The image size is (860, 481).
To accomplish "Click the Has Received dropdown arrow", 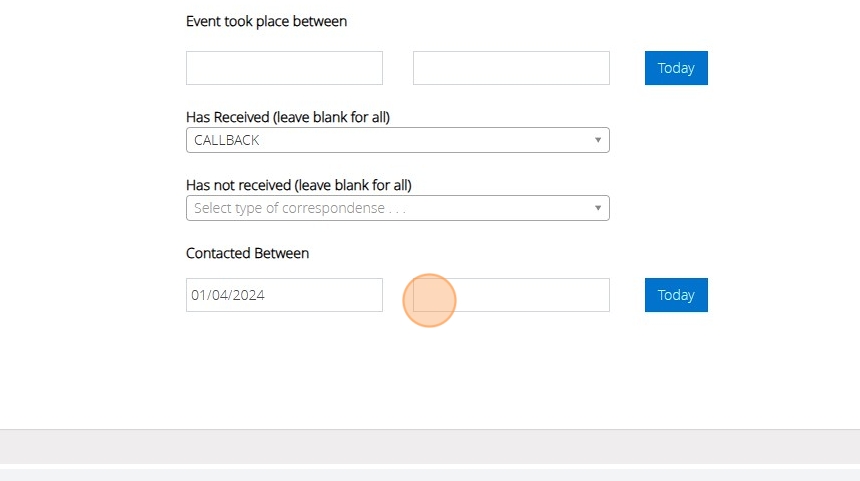I will [x=598, y=140].
